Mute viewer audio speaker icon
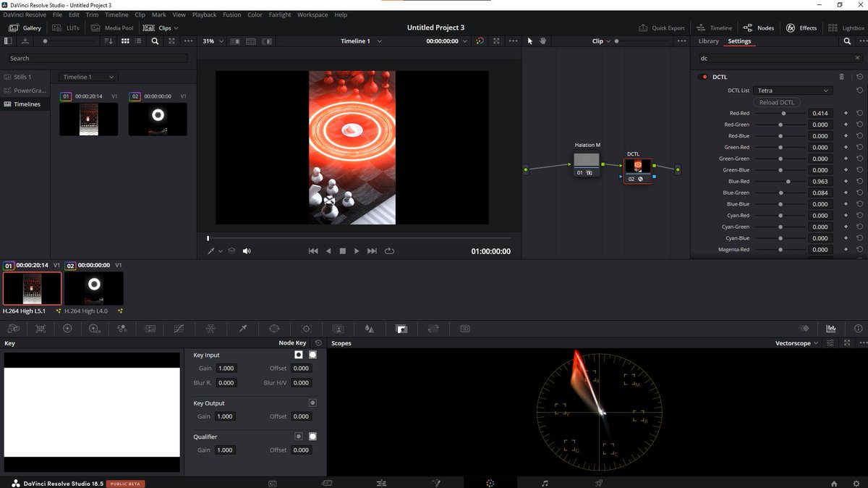 coord(246,251)
